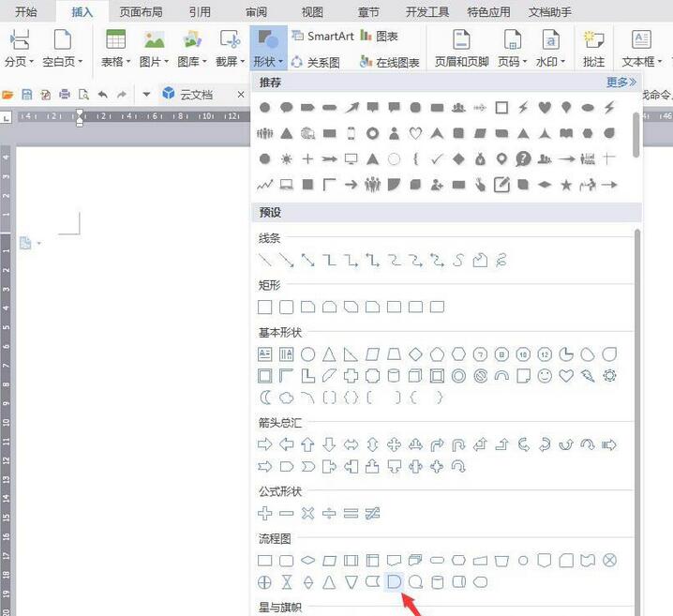Select the plain rectangle shape
This screenshot has height=616, width=673.
click(265, 307)
